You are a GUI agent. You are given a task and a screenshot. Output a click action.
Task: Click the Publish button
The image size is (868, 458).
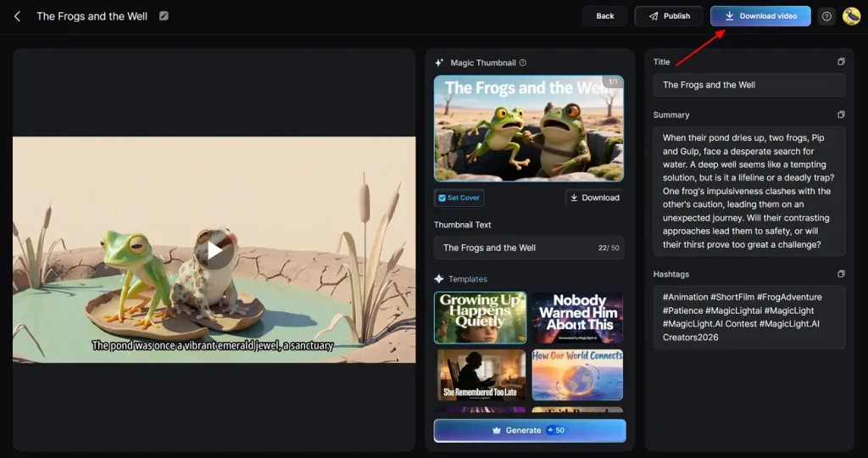pyautogui.click(x=669, y=16)
